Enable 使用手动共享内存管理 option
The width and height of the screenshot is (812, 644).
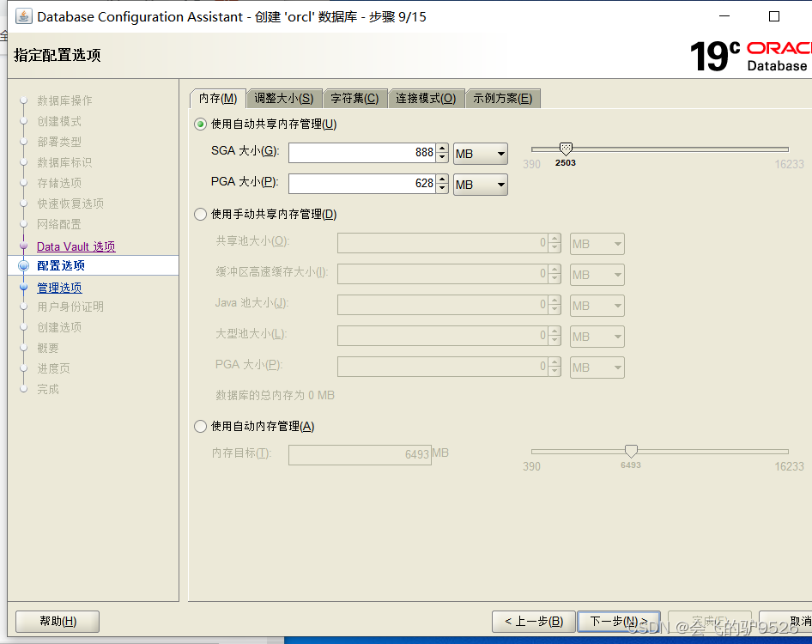pyautogui.click(x=199, y=215)
